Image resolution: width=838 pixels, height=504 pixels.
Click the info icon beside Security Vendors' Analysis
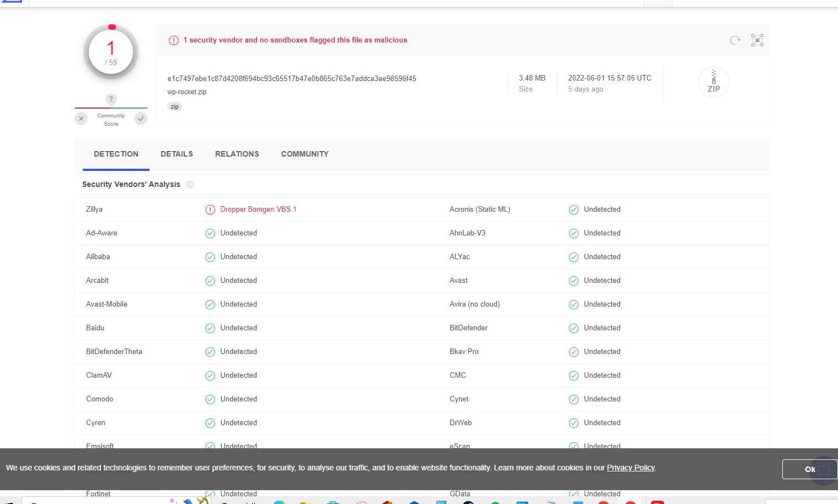click(190, 185)
